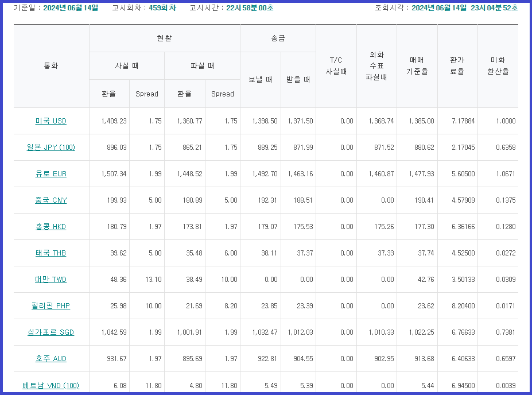Click the 통화 column header
Viewport: 532px width, 395px height.
(51, 66)
